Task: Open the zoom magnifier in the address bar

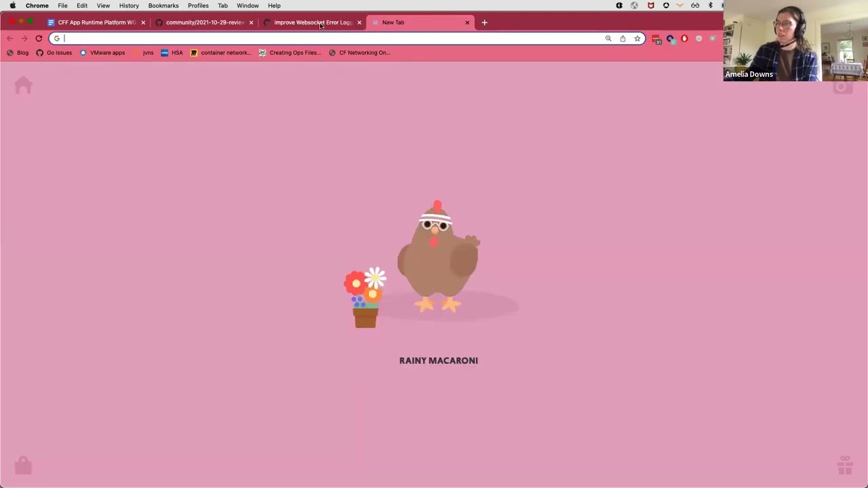Action: click(x=608, y=39)
